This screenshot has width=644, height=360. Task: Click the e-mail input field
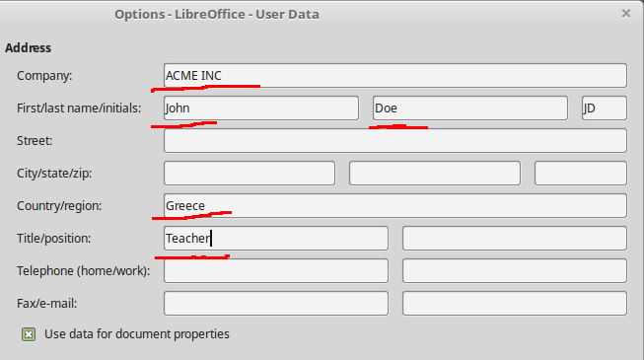click(x=515, y=304)
